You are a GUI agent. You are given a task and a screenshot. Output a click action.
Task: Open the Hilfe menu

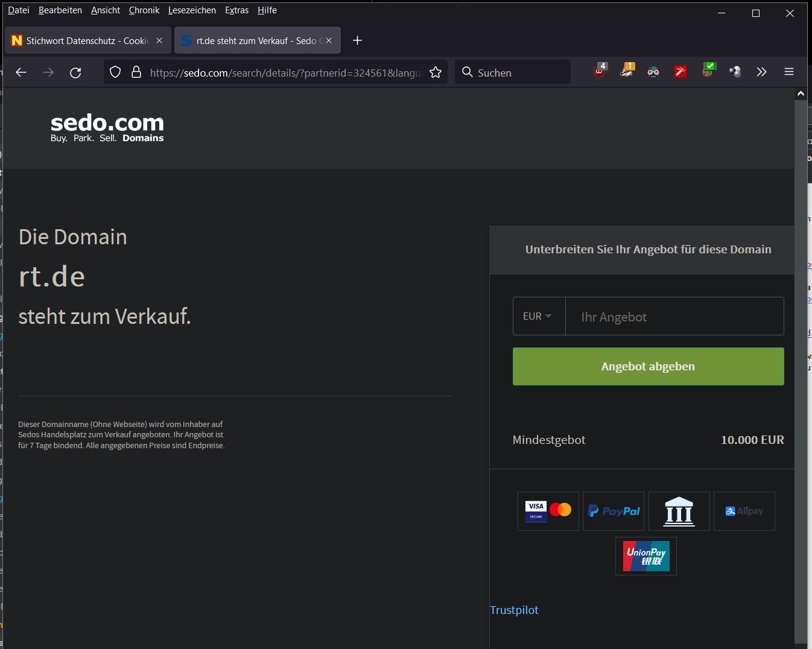point(267,10)
